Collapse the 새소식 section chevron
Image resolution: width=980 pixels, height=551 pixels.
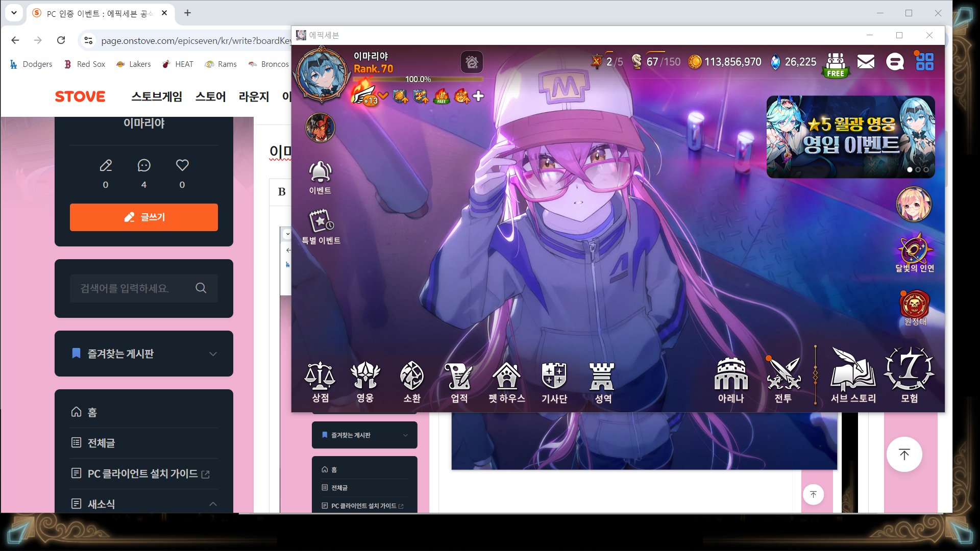coord(213,504)
